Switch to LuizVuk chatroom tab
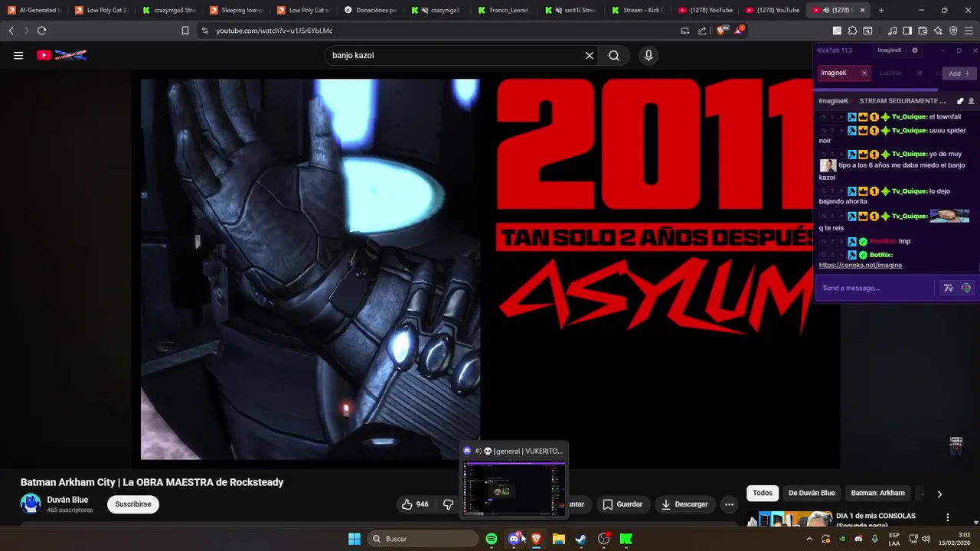 click(x=891, y=73)
